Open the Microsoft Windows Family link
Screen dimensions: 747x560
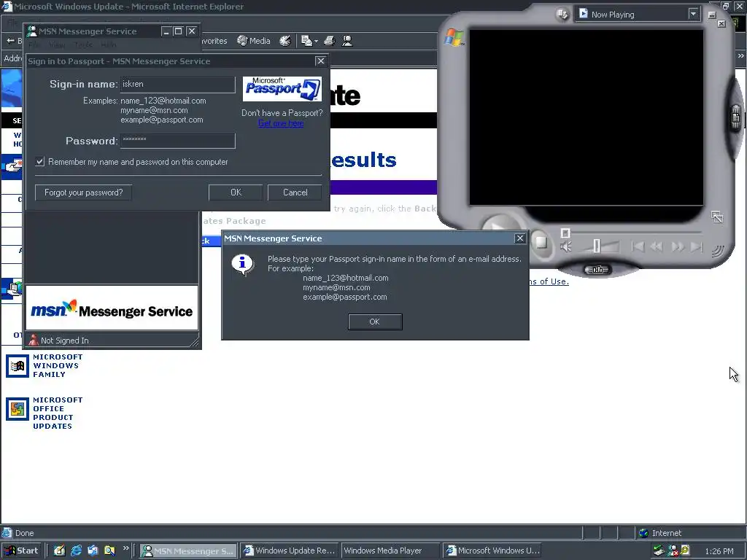click(58, 366)
